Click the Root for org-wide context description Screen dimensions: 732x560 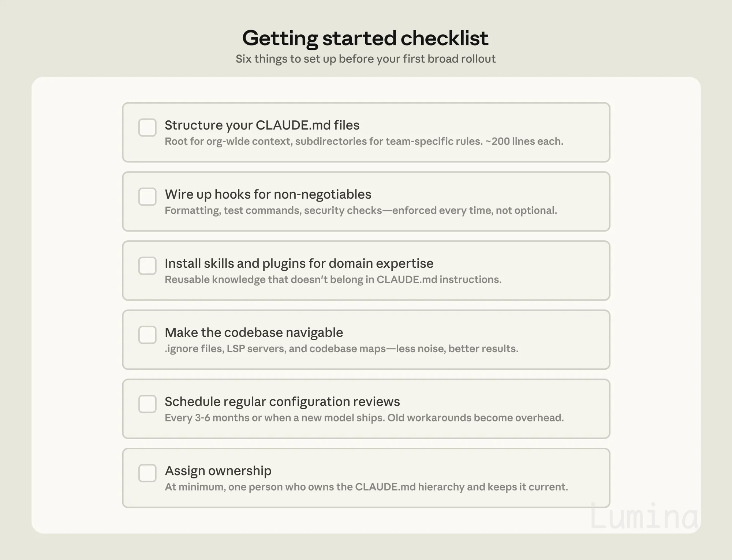point(364,141)
